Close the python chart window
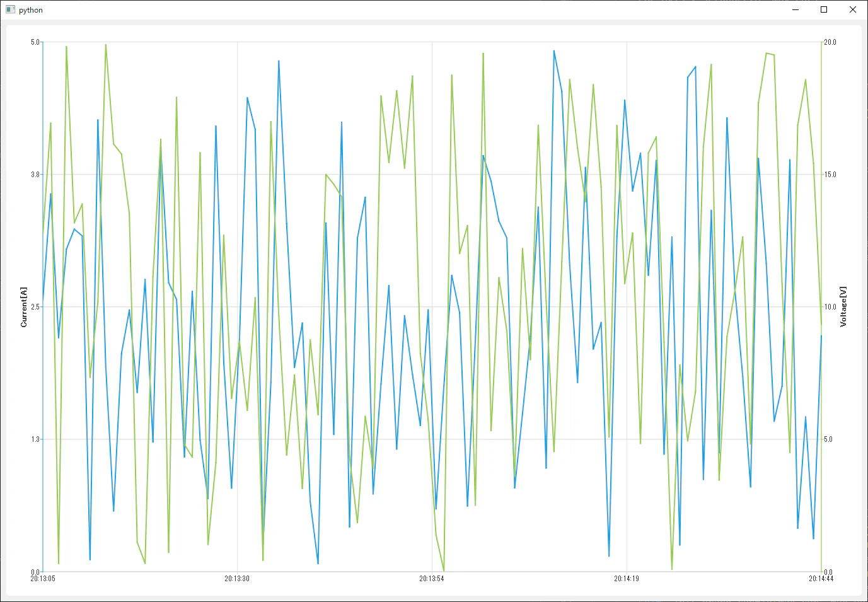Viewport: 868px width, 602px height. 853,10
